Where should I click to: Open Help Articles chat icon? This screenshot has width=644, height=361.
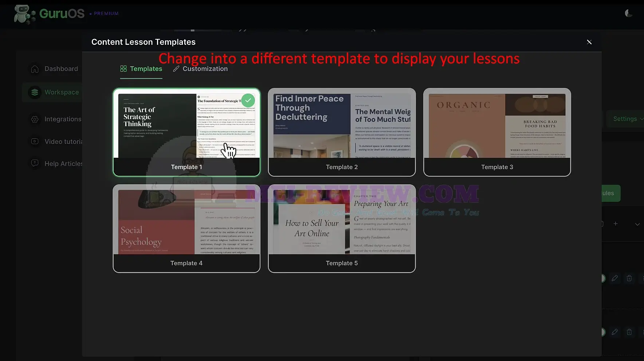(x=35, y=164)
